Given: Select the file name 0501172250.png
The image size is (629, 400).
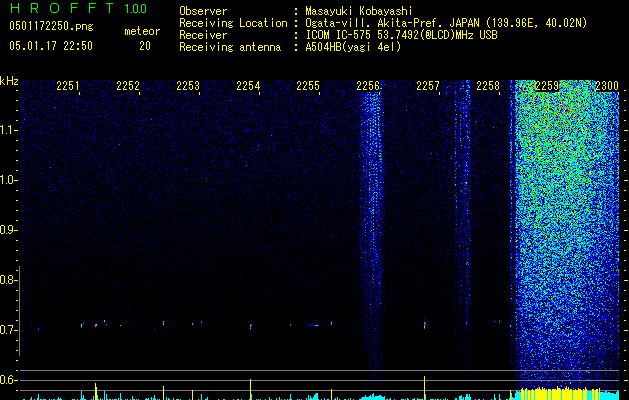Looking at the screenshot, I should (x=51, y=26).
